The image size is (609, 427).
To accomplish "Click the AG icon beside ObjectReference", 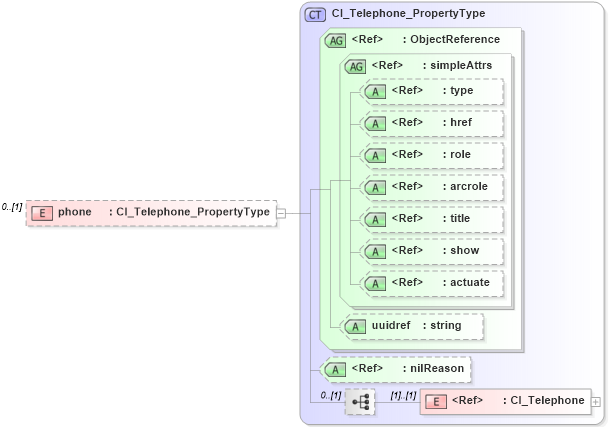I will tap(336, 41).
